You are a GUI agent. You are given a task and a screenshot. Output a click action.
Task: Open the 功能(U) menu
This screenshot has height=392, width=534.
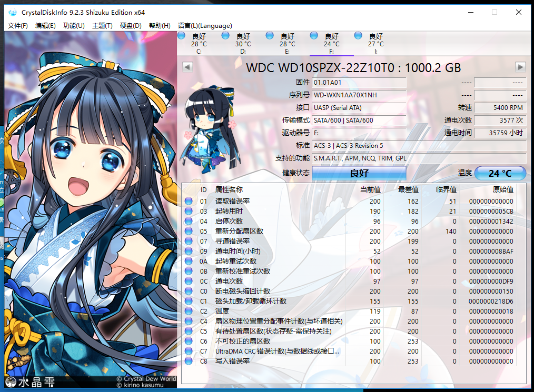pos(74,26)
